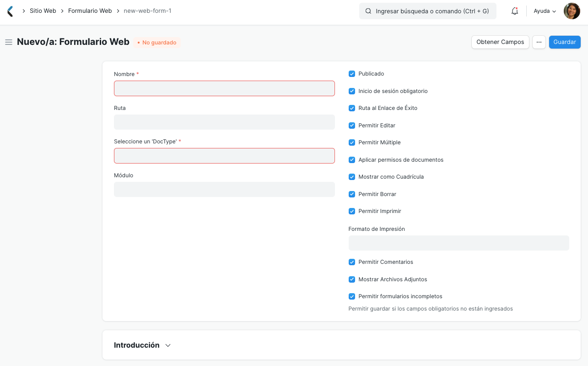Uncheck Mostrar como Cuadrícula
The width and height of the screenshot is (588, 366).
point(351,177)
